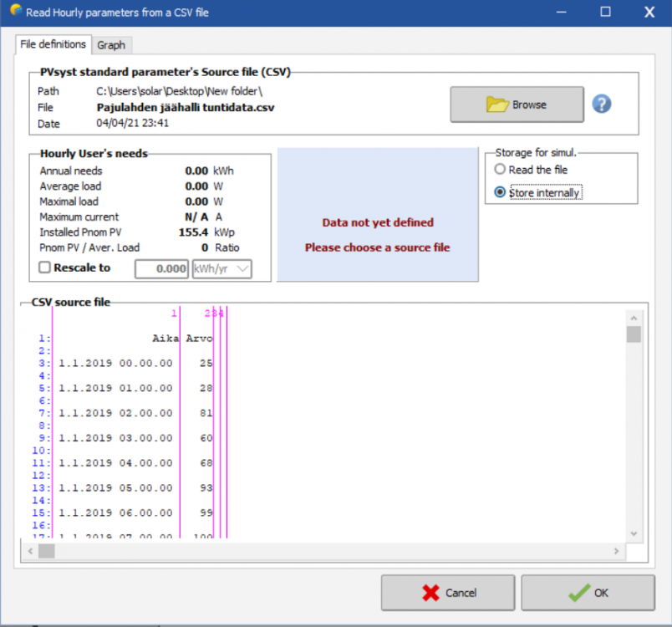Click CSV preview scroll left arrow
This screenshot has height=627, width=672.
click(31, 551)
